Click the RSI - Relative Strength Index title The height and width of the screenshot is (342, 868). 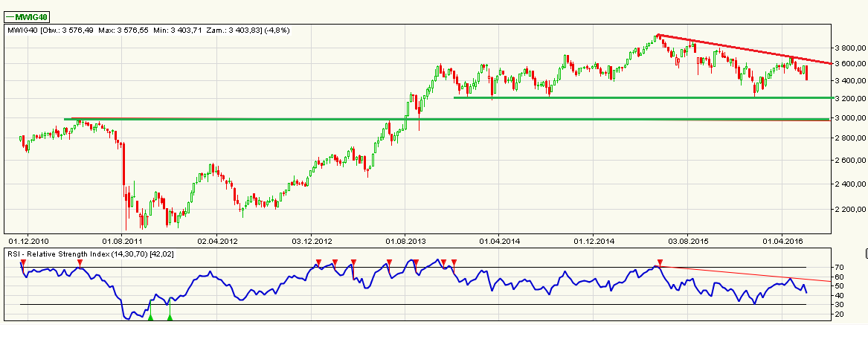coord(89,254)
